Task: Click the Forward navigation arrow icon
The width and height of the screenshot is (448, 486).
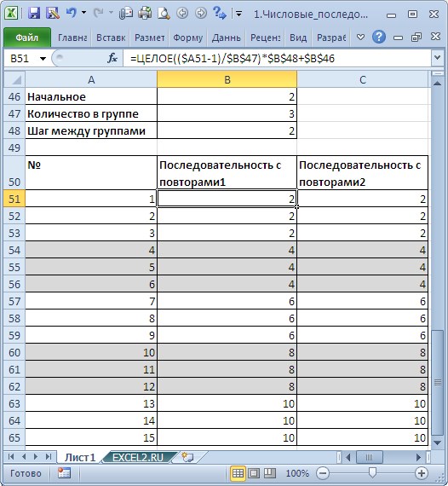Action: pos(201,13)
